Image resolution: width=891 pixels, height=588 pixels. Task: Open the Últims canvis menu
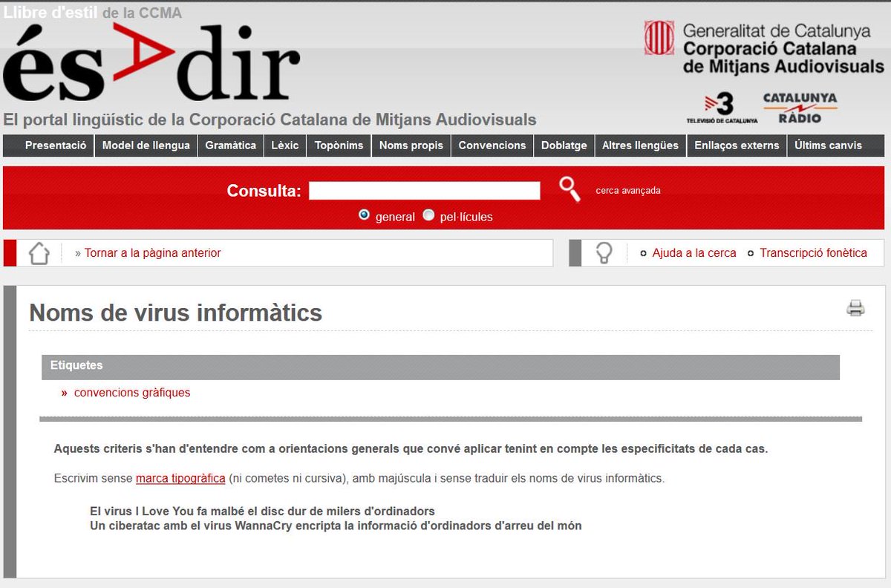(828, 146)
